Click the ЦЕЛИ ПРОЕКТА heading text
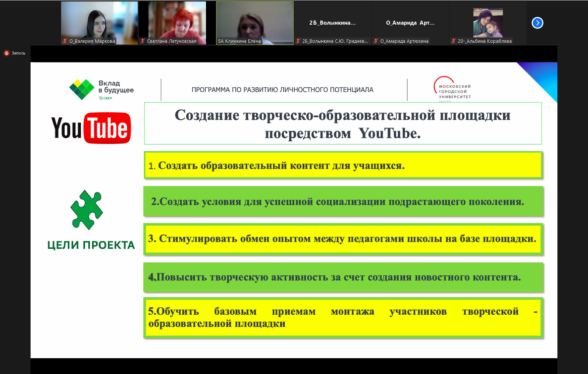 coord(91,245)
